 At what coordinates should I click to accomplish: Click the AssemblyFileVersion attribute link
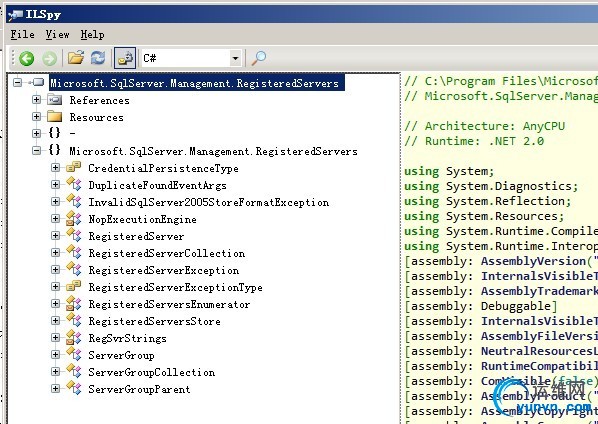(x=539, y=336)
